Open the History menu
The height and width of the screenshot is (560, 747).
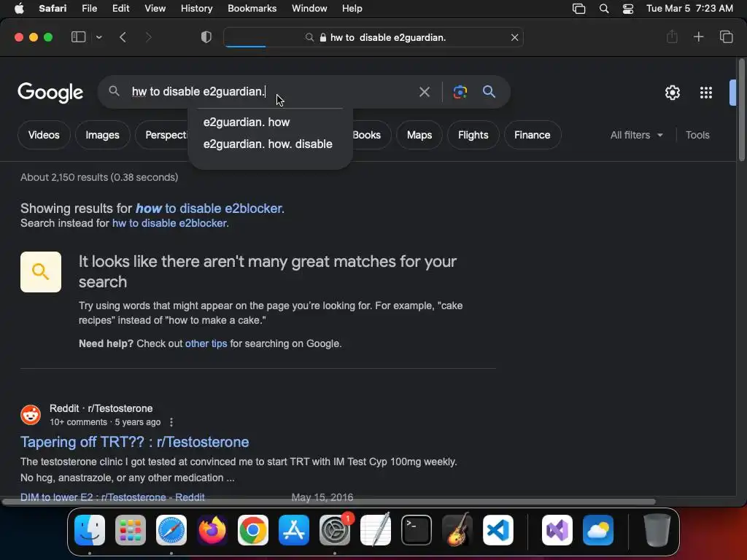pos(196,9)
